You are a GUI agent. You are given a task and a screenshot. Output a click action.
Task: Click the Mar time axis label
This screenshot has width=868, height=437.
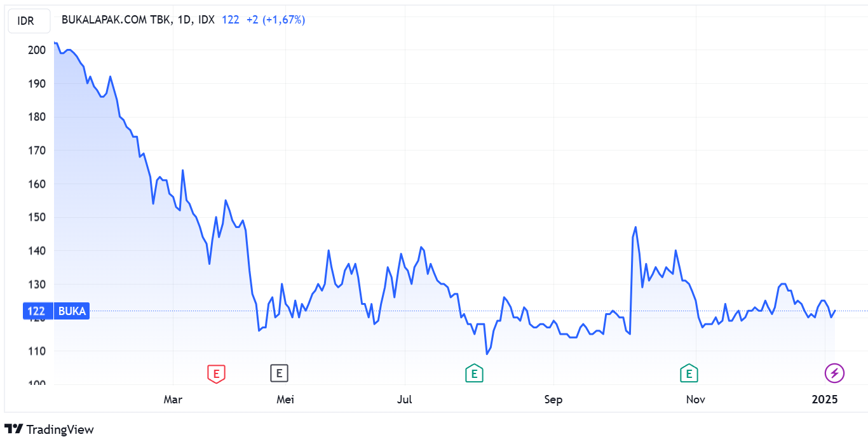point(173,400)
